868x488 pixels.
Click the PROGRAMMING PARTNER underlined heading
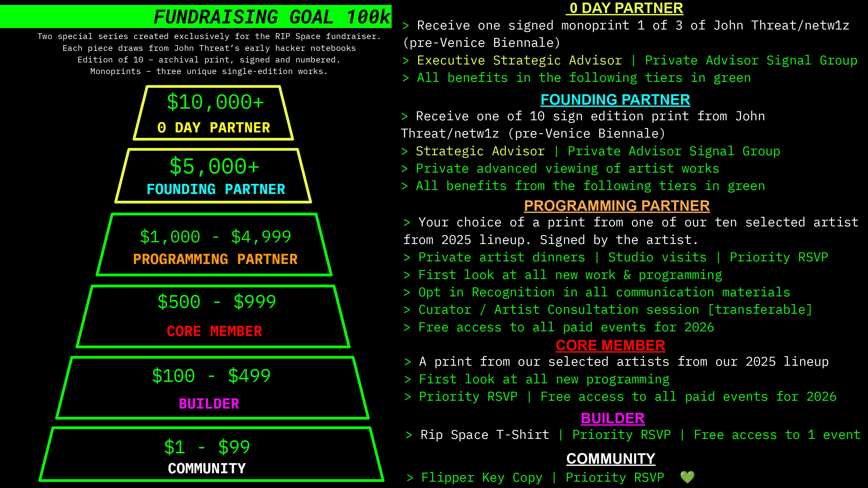pos(617,206)
